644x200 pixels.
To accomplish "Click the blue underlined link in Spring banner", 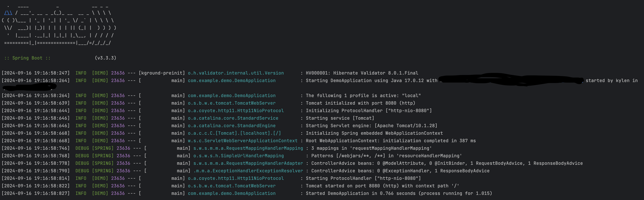I will pyautogui.click(x=8, y=13).
